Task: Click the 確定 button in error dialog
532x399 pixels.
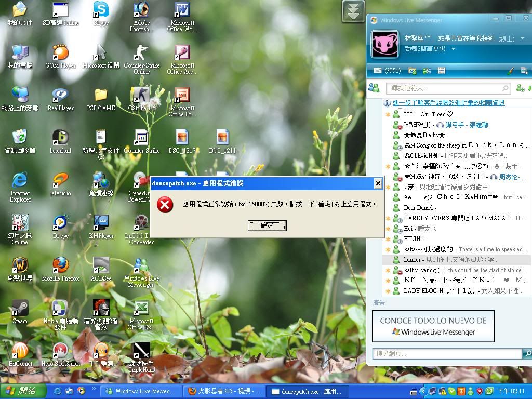Action: point(267,225)
